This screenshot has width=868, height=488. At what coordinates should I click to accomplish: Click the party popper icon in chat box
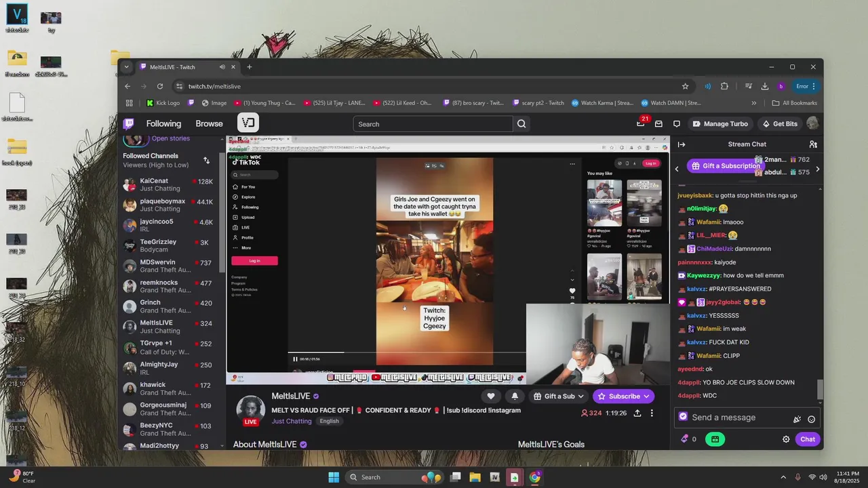point(797,419)
